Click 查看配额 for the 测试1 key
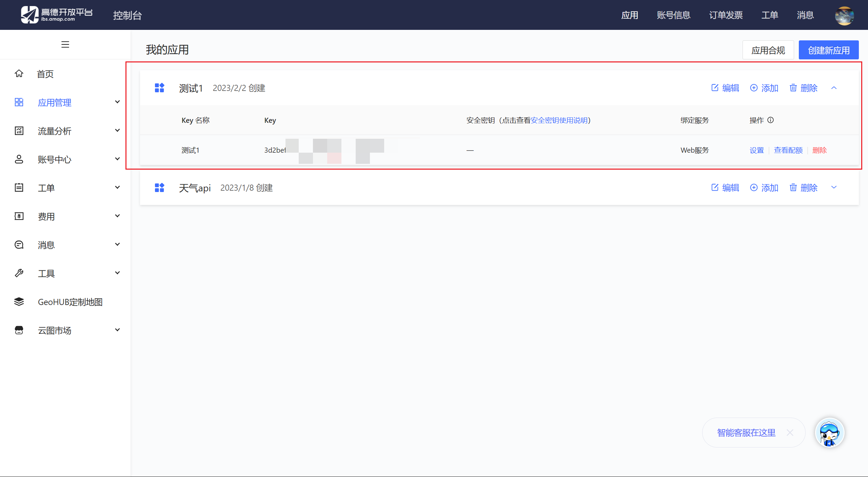This screenshot has height=477, width=868. (788, 150)
